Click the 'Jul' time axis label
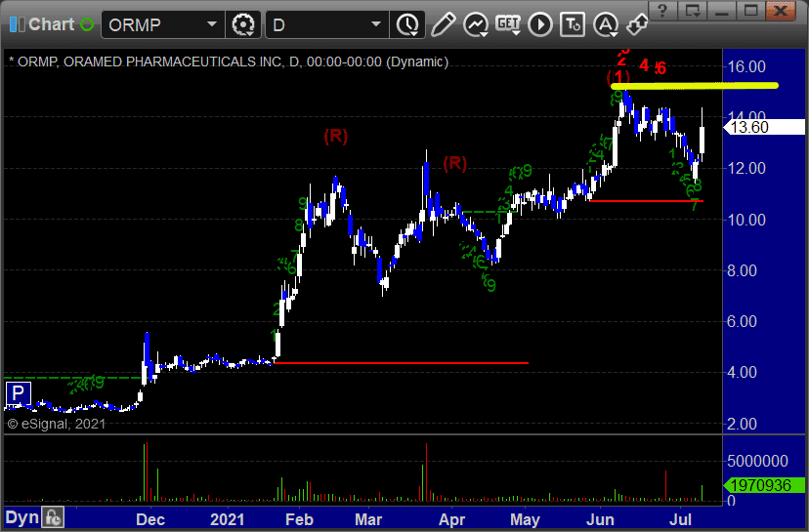The image size is (809, 532). point(681,519)
